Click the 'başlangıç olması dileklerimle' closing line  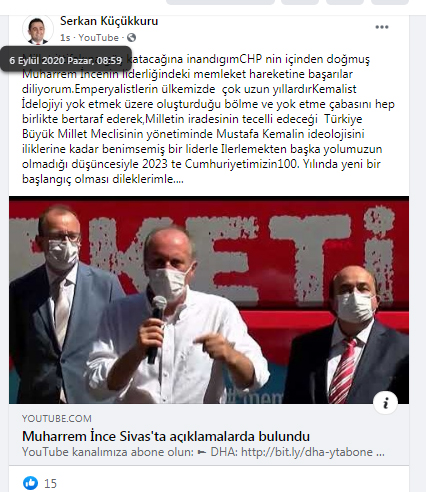click(103, 179)
